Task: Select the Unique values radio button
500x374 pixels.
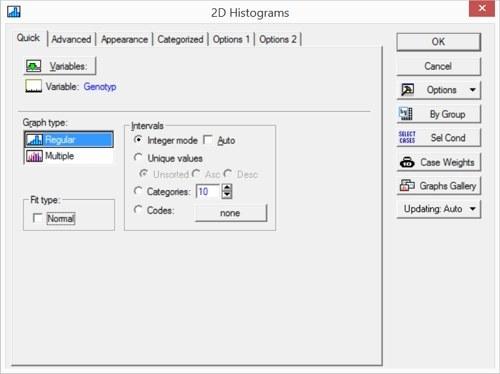Action: pyautogui.click(x=138, y=157)
